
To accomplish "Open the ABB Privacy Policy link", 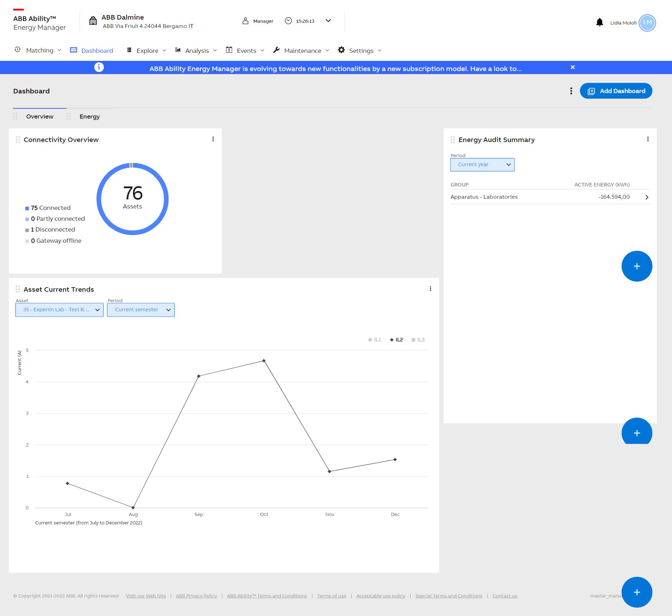I will (x=196, y=596).
